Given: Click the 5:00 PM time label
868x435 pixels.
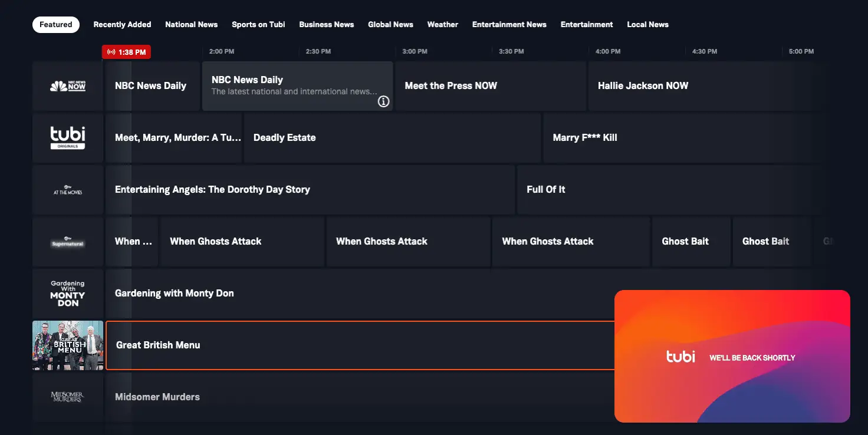Looking at the screenshot, I should coord(801,52).
